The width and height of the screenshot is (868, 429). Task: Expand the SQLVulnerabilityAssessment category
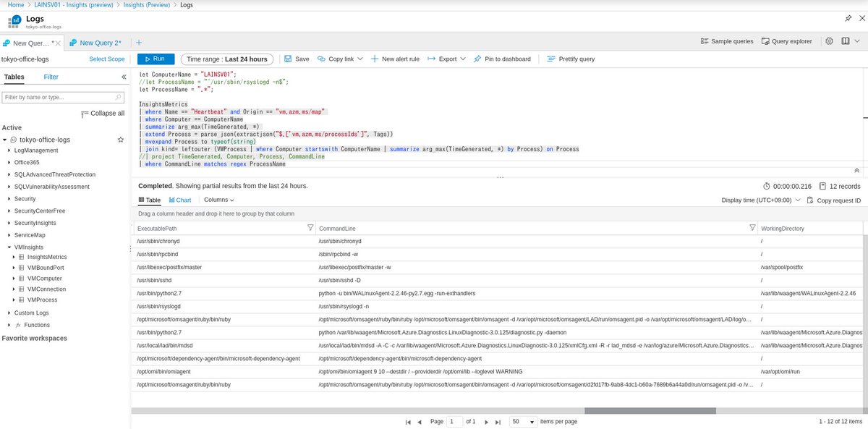coord(9,186)
